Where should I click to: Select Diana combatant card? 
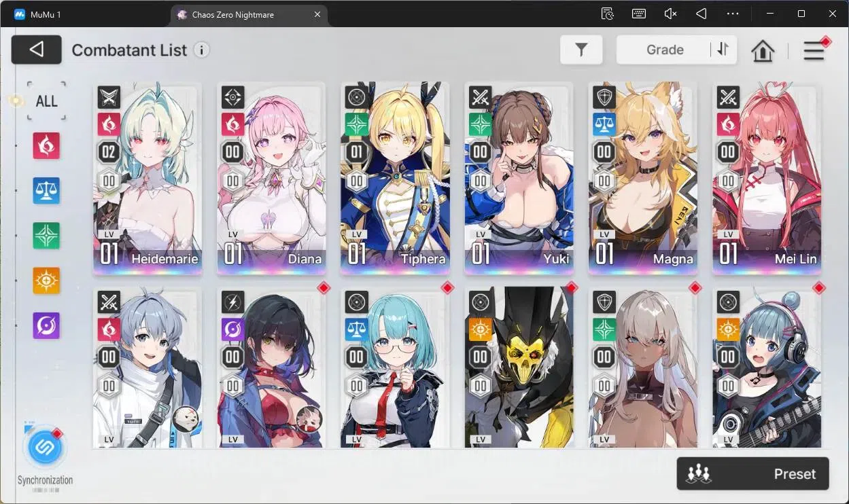coord(271,179)
